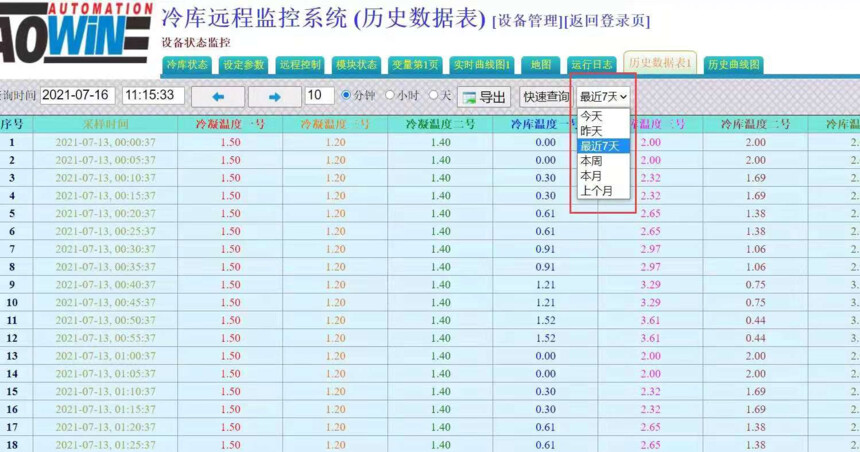Click the 0.75 value in row 9
860x452 pixels.
[756, 285]
